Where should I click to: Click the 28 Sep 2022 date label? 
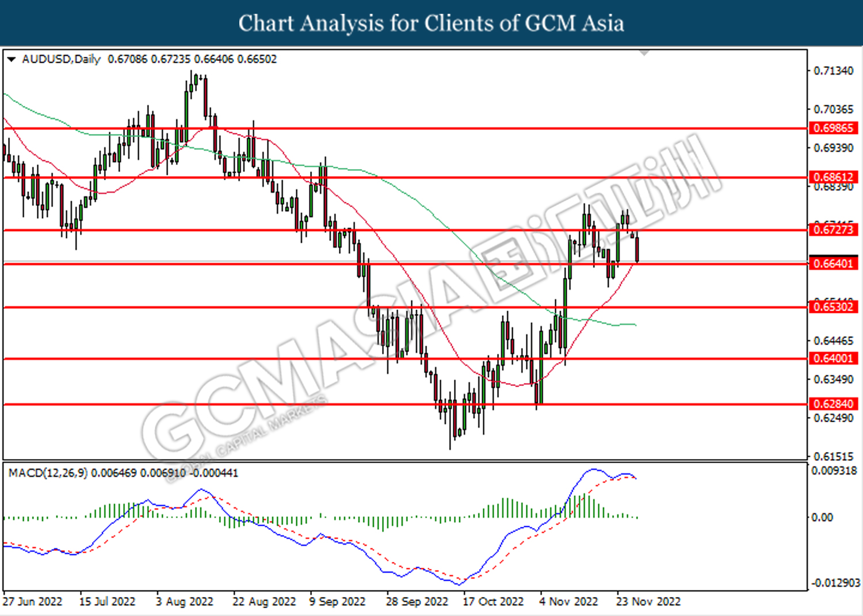point(417,602)
